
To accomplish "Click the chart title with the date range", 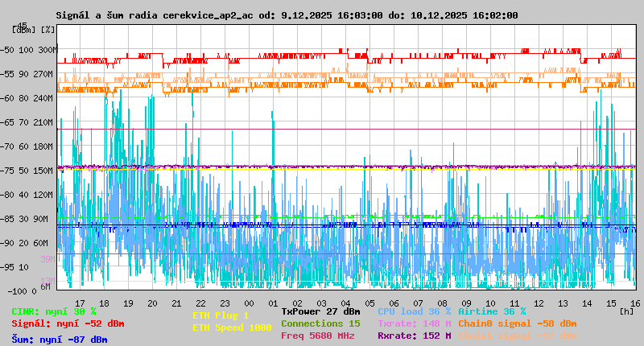I will [287, 15].
